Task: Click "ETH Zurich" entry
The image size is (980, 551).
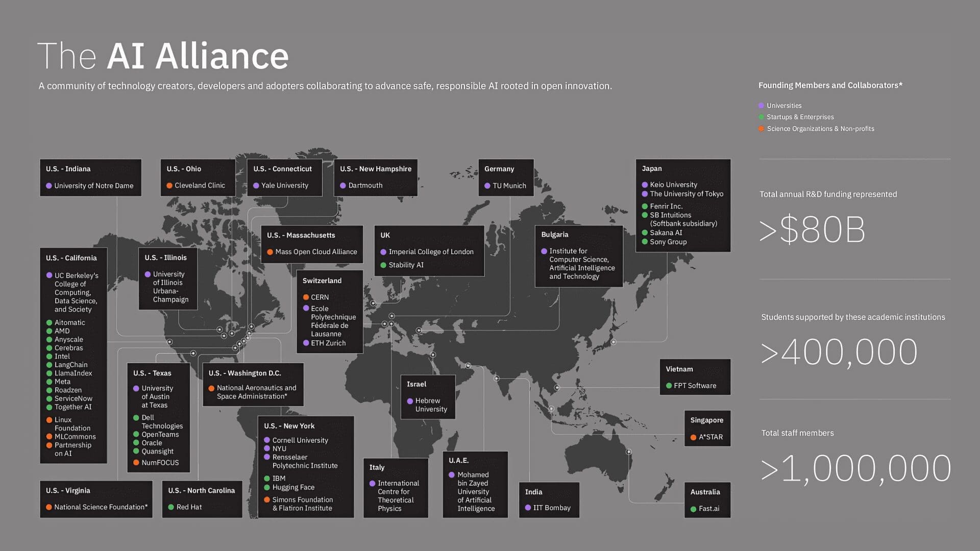Action: [328, 343]
